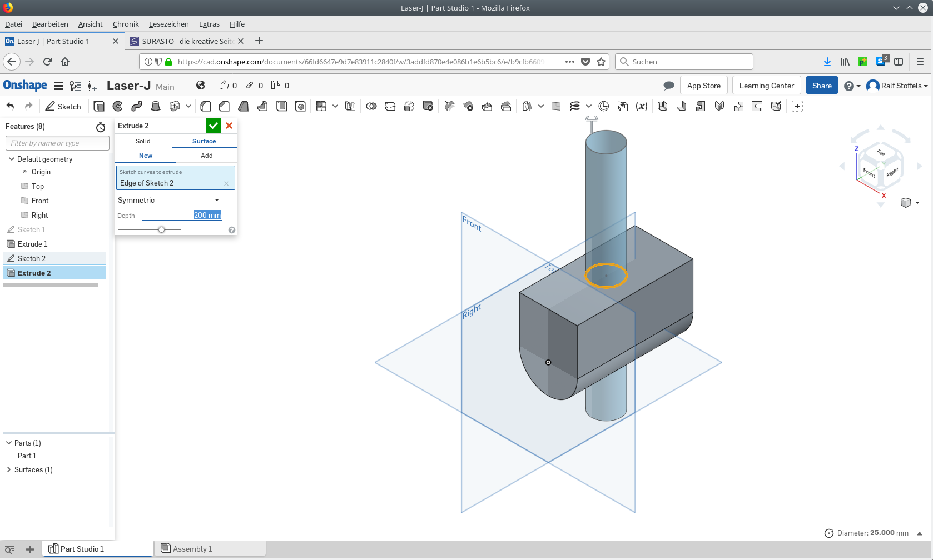Choose the Add option in Extrude dialog
The width and height of the screenshot is (933, 560).
(x=207, y=156)
